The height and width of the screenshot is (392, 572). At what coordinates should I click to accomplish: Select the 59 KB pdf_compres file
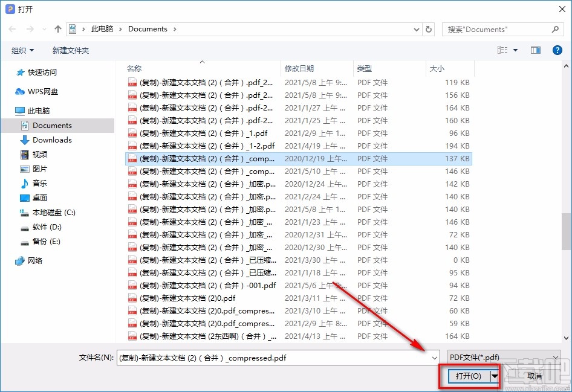299,324
